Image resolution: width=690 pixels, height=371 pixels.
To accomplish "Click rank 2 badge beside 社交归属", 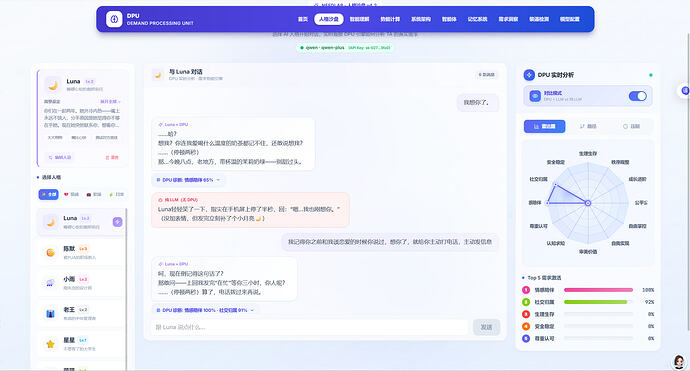I will [526, 302].
